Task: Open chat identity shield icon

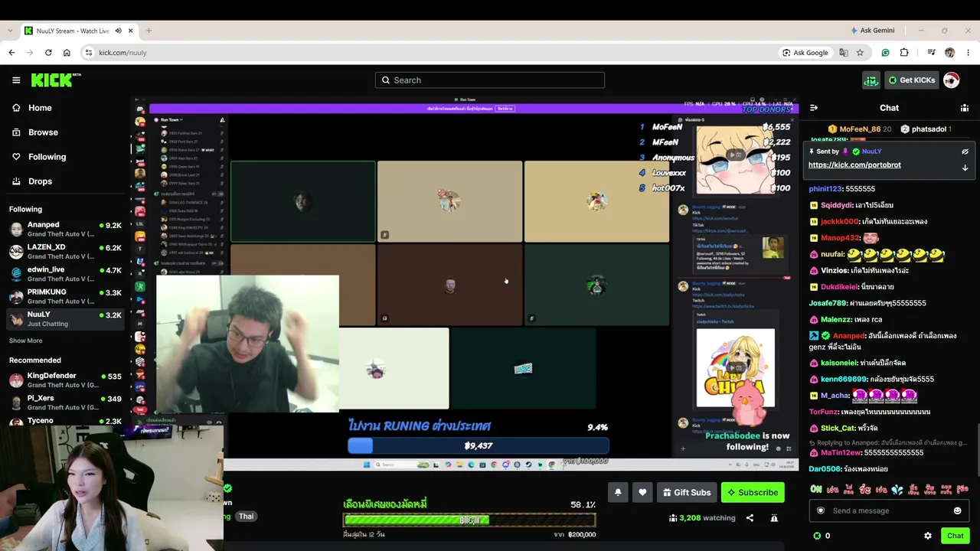Action: click(x=821, y=510)
